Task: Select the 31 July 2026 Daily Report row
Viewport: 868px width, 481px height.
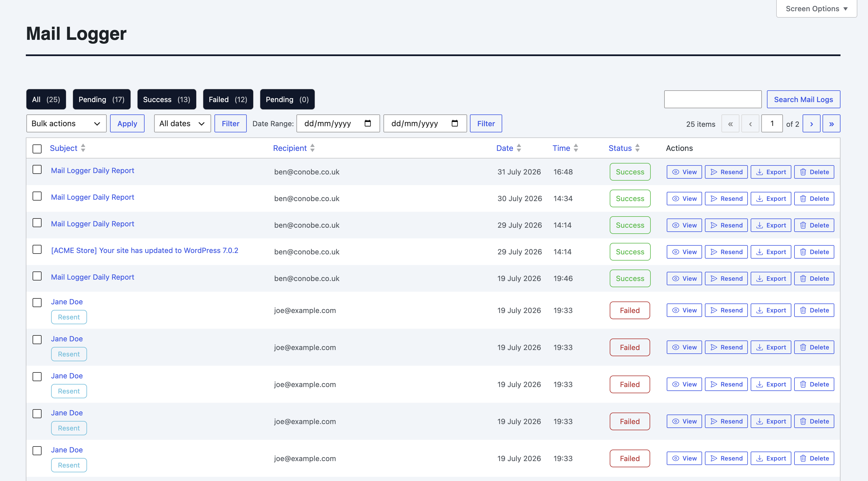Action: (x=37, y=169)
